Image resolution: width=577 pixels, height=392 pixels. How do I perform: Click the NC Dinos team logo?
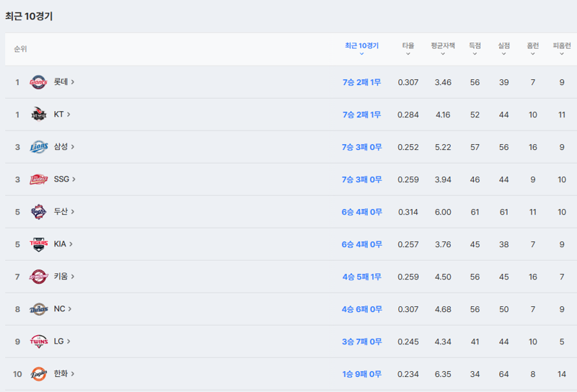coord(38,309)
